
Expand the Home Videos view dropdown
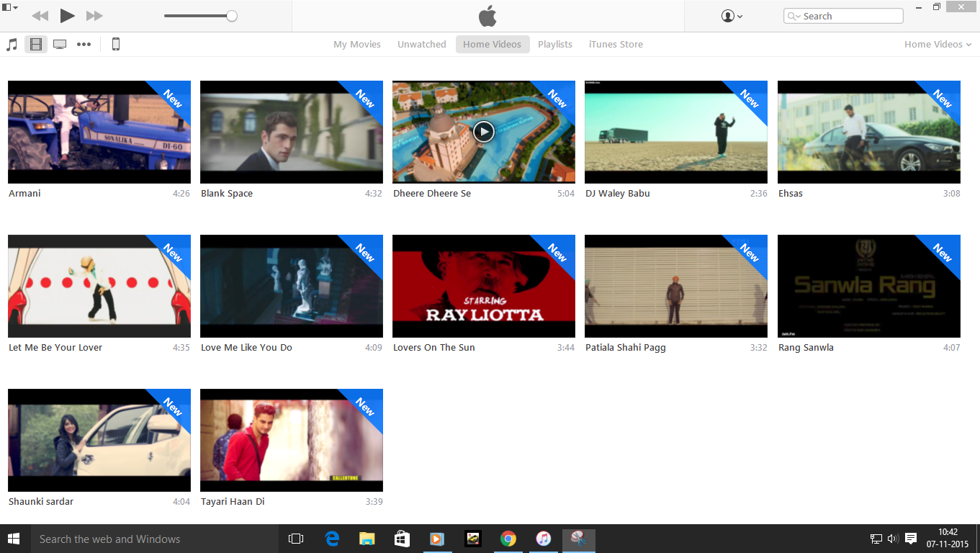[938, 45]
